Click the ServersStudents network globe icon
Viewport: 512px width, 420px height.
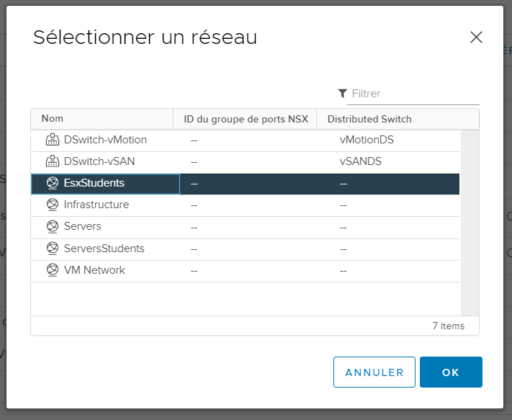(53, 249)
